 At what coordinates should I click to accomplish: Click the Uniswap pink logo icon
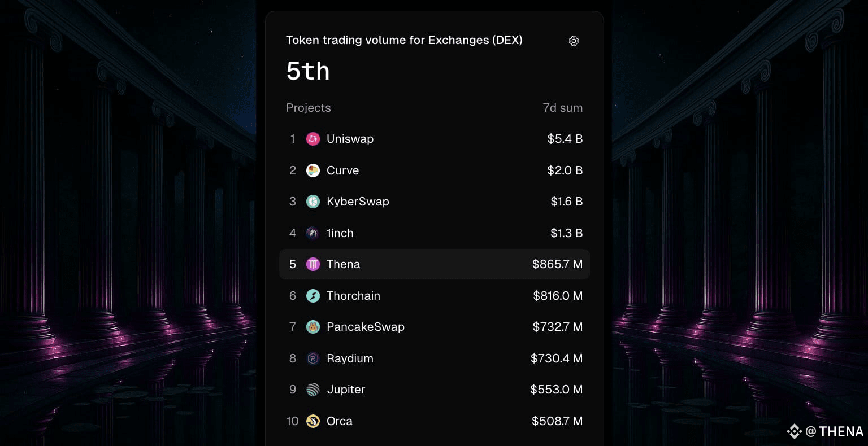(313, 139)
